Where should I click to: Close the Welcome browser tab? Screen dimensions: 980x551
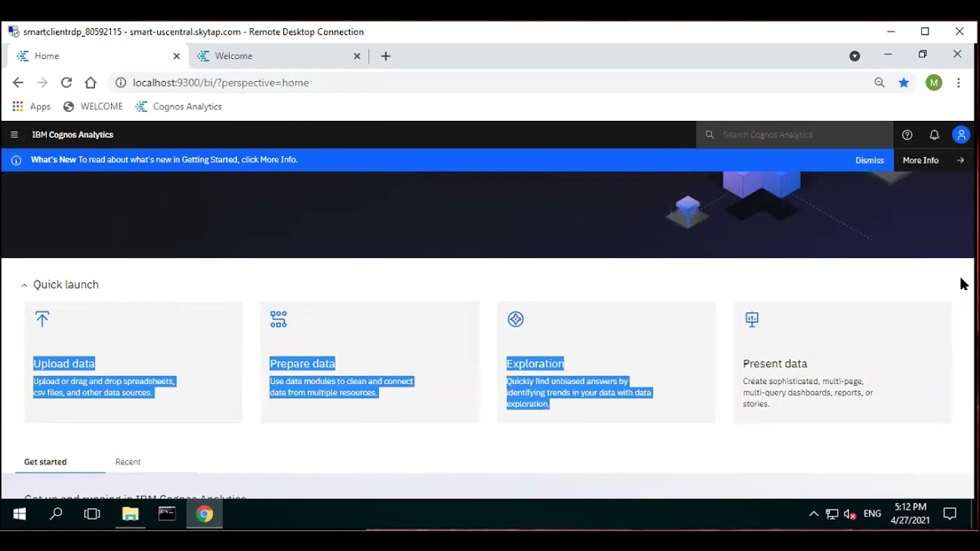357,56
